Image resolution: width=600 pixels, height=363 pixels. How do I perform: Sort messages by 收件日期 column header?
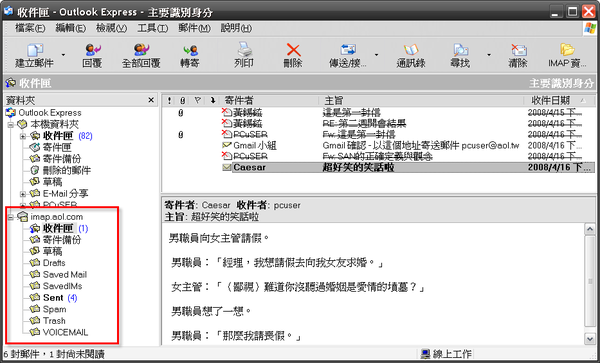pyautogui.click(x=559, y=101)
